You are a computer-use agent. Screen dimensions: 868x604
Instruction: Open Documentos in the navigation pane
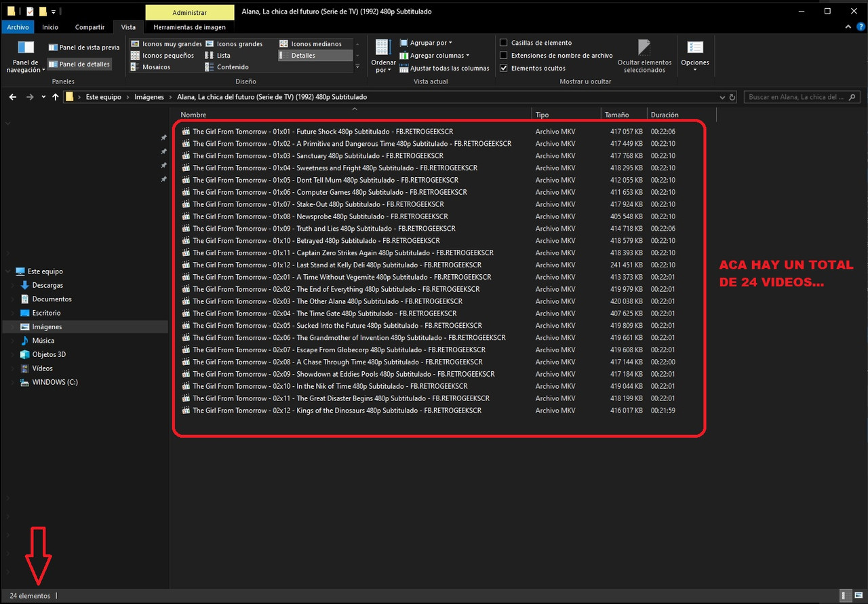52,299
